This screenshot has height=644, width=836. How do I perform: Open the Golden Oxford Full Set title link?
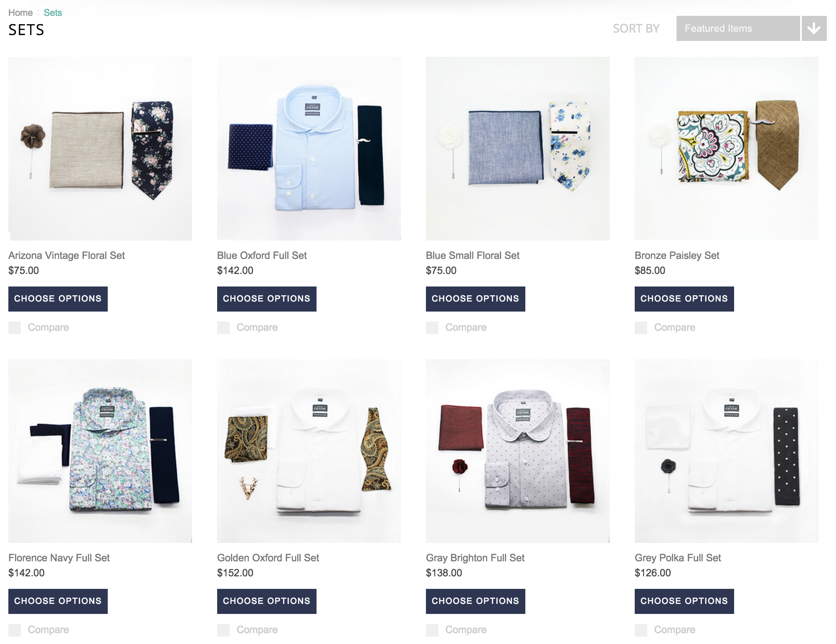(x=268, y=558)
